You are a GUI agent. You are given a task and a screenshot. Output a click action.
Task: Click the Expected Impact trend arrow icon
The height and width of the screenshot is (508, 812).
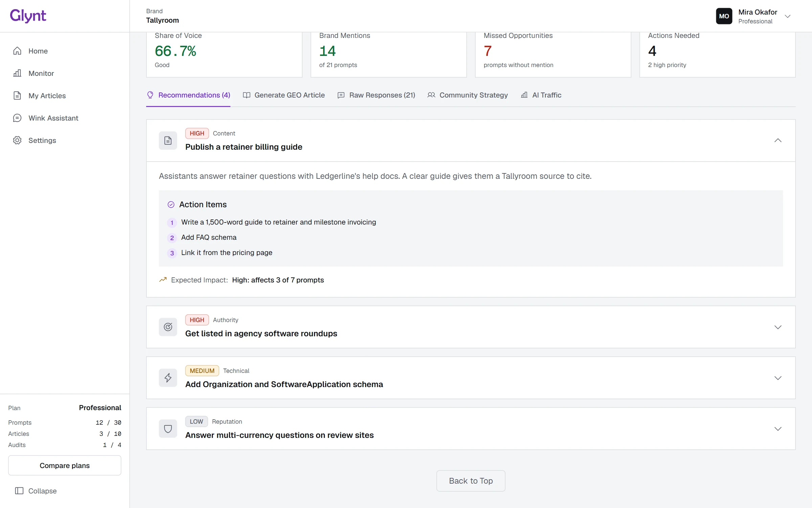point(163,280)
